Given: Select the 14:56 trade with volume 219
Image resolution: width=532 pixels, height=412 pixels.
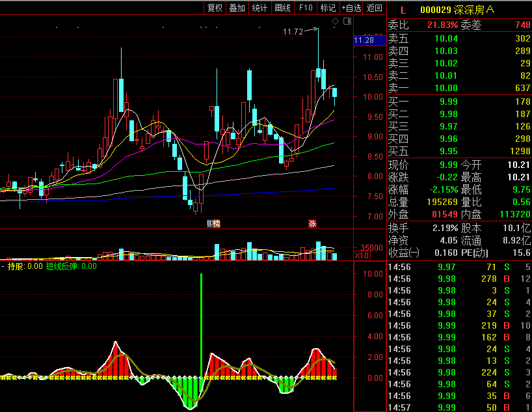Looking at the screenshot, I should coord(459,325).
